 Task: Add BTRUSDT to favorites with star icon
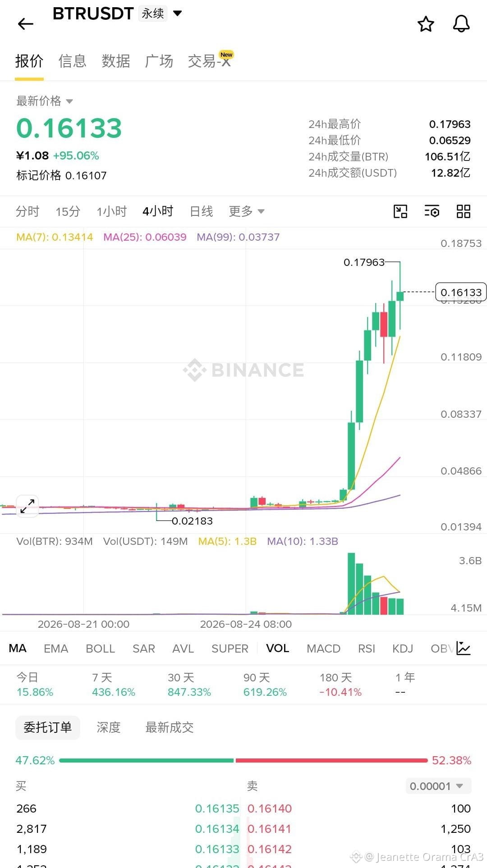(x=426, y=24)
